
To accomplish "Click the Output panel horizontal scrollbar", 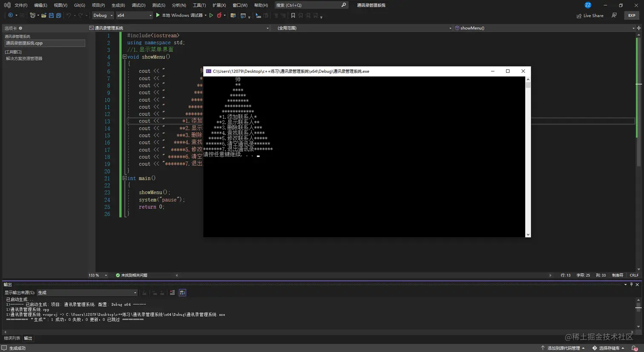I will pyautogui.click(x=319, y=332).
